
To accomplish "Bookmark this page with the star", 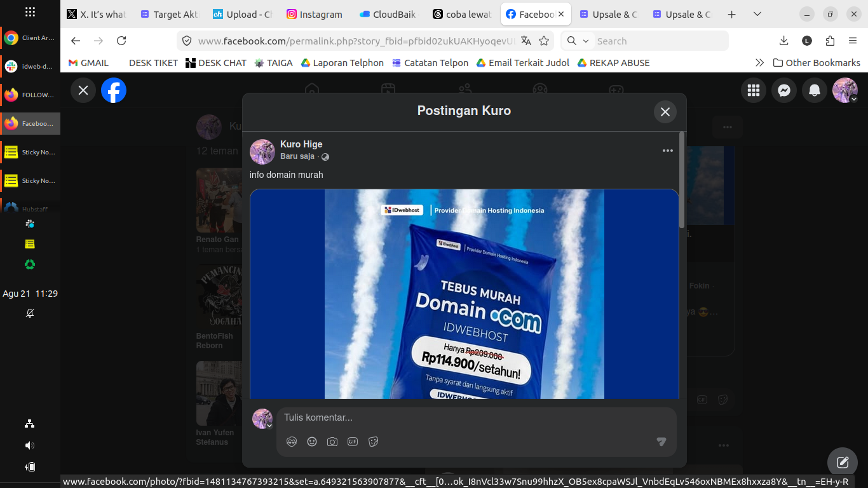I will [544, 41].
